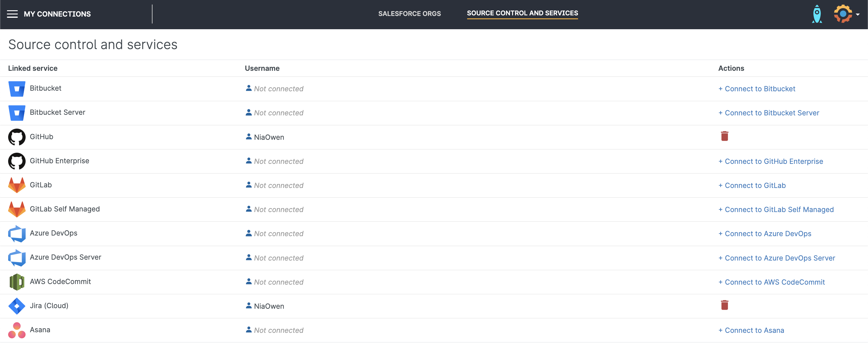Click the Azure DevOps logo icon
Screen dimensions: 868x353
pos(17,233)
